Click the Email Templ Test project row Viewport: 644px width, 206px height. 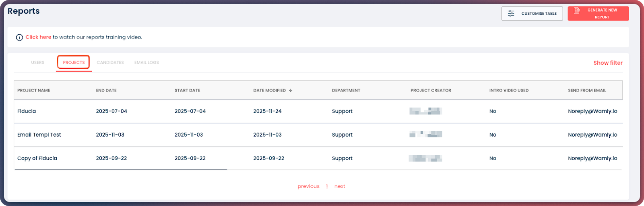39,135
